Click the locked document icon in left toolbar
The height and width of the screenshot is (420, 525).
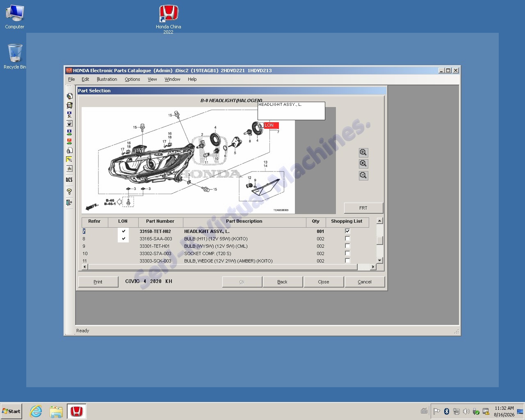tap(69, 151)
